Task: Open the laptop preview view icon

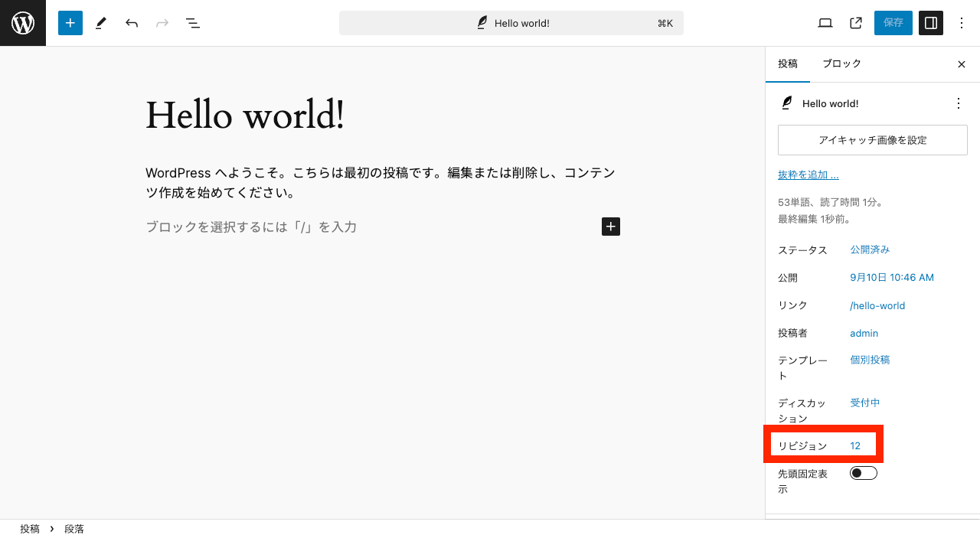Action: coord(825,23)
